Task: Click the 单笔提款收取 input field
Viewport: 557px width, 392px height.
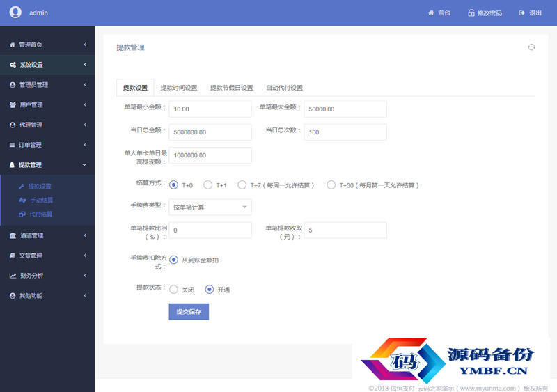Action: [345, 230]
